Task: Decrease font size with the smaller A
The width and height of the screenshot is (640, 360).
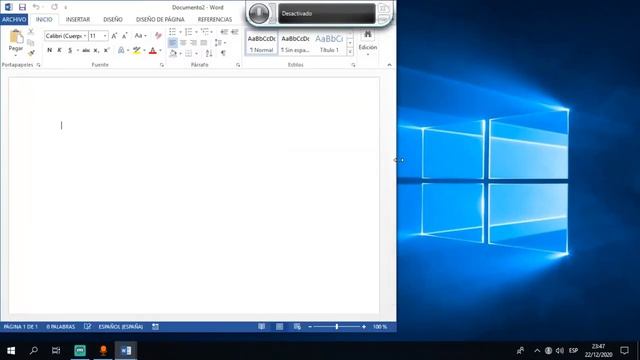Action: click(124, 36)
